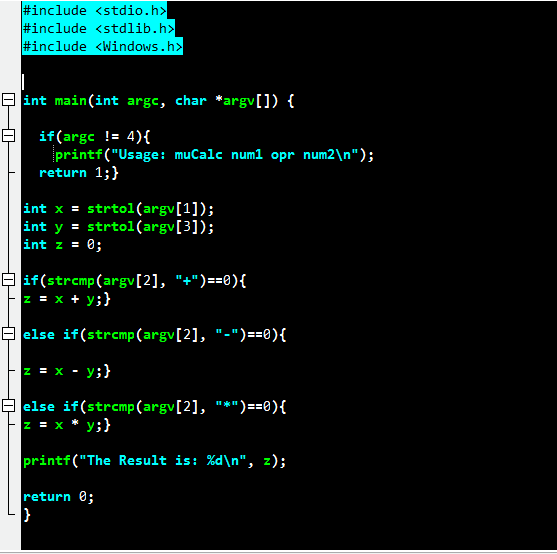Click the Windows.h include line
Screen dimensions: 557x554
[x=102, y=47]
